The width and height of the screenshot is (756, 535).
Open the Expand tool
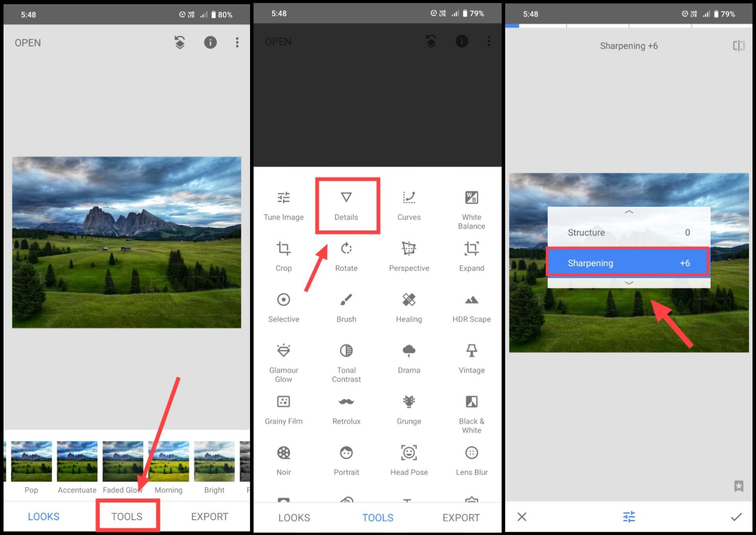[472, 256]
